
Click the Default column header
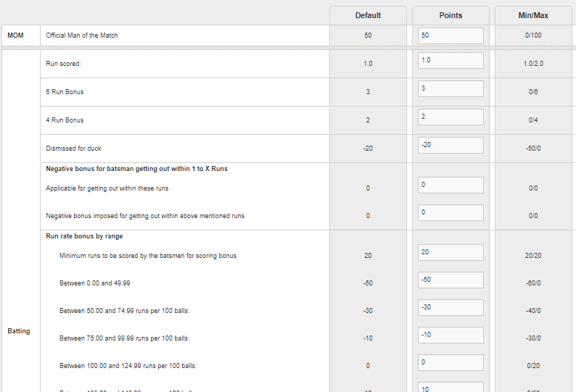click(368, 15)
